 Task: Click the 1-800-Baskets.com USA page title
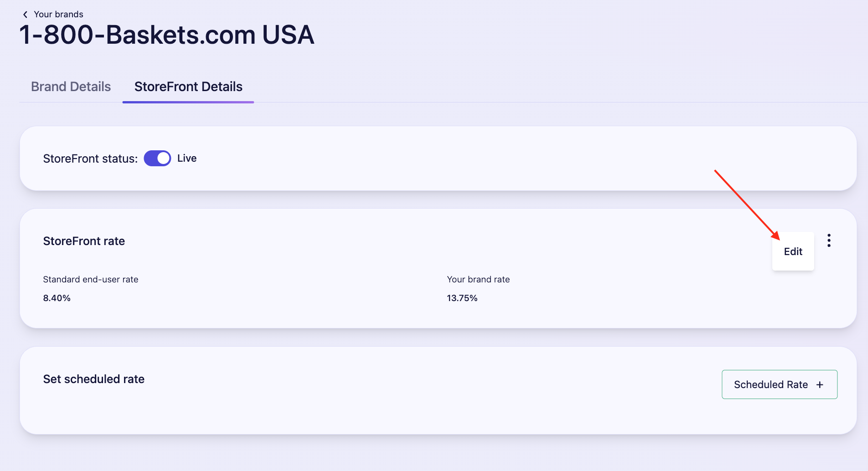pyautogui.click(x=167, y=35)
